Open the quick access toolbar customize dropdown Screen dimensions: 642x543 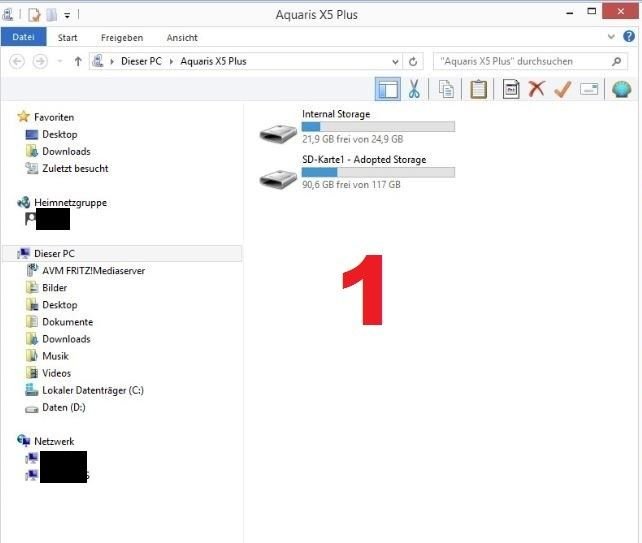point(67,16)
